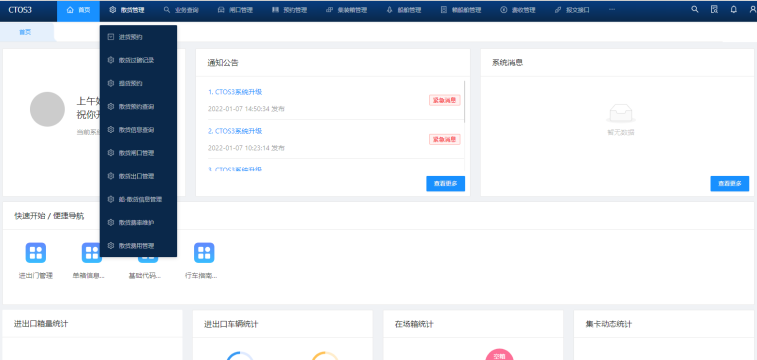This screenshot has width=757, height=360.
Task: Select 进货预约 in the dropdown menu
Action: pos(138,37)
